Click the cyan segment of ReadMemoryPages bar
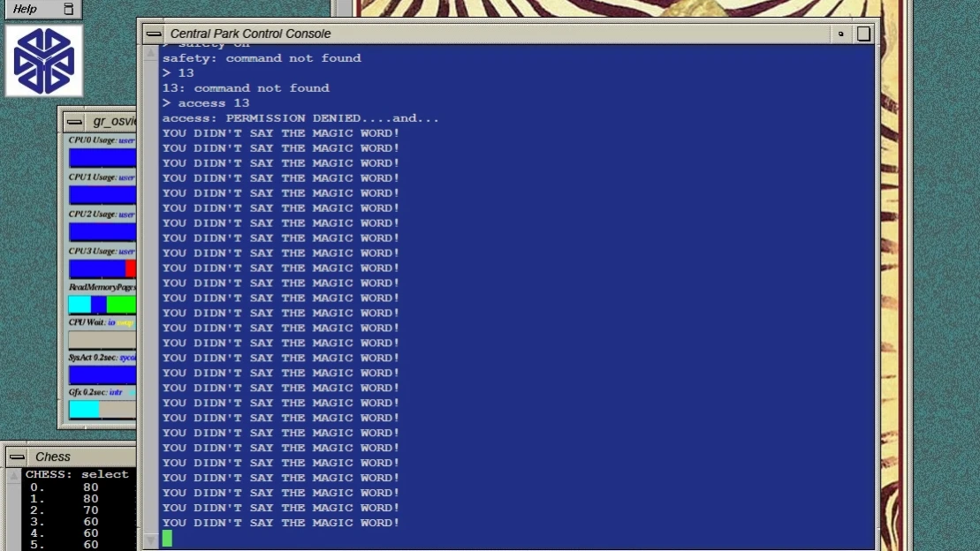 80,305
